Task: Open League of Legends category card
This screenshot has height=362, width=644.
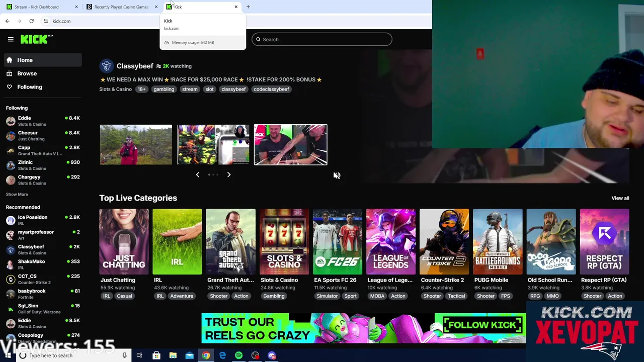Action: (x=391, y=241)
